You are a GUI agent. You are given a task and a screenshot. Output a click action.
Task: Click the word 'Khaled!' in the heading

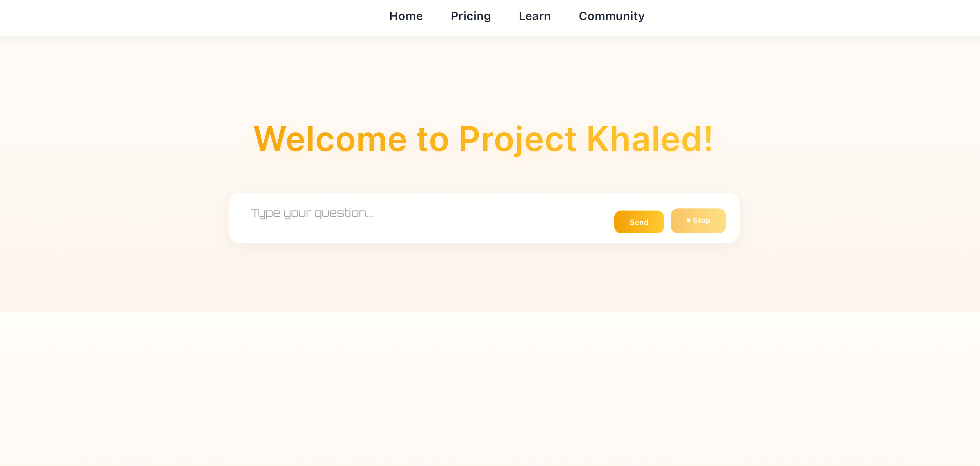pos(650,139)
